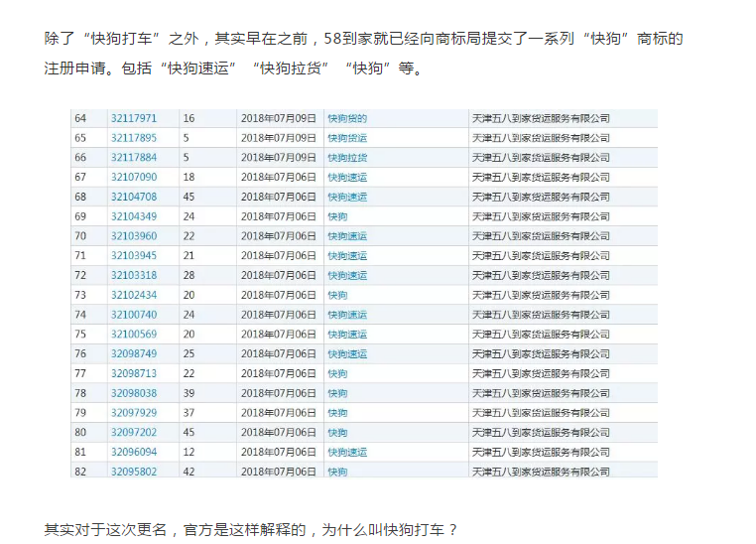The height and width of the screenshot is (544, 756).
Task: Click 快狗速运 trademark name in row 76
Action: 347,354
